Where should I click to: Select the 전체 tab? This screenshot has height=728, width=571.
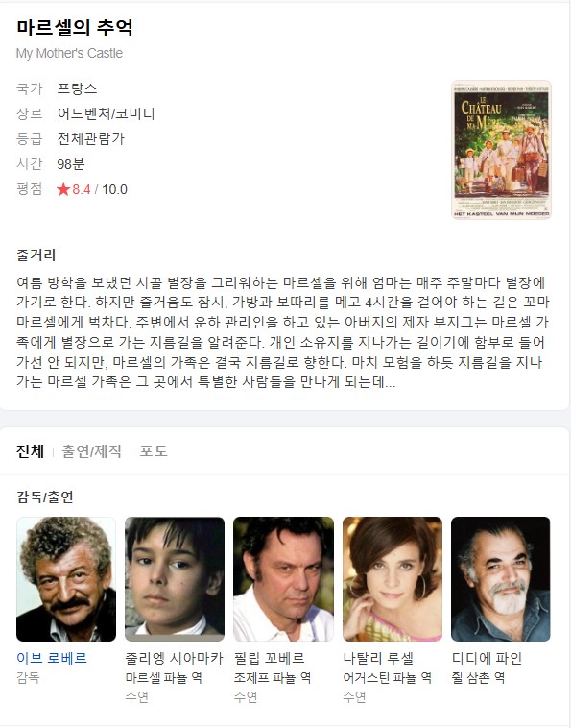[x=30, y=451]
